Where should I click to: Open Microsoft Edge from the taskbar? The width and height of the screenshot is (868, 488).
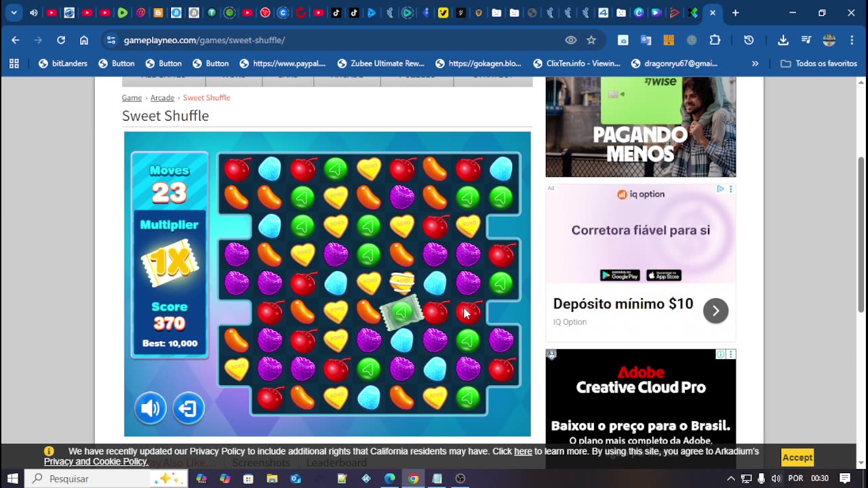(390, 479)
